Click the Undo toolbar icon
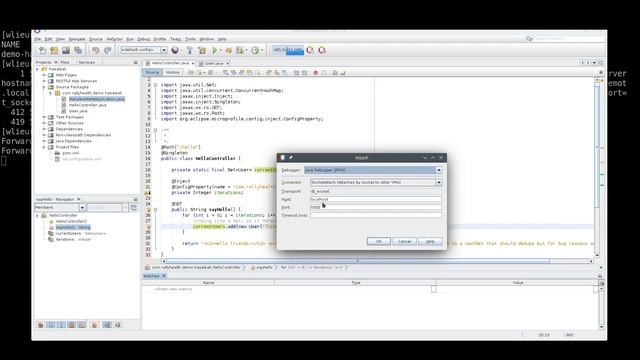The height and width of the screenshot is (360, 640). [x=96, y=50]
